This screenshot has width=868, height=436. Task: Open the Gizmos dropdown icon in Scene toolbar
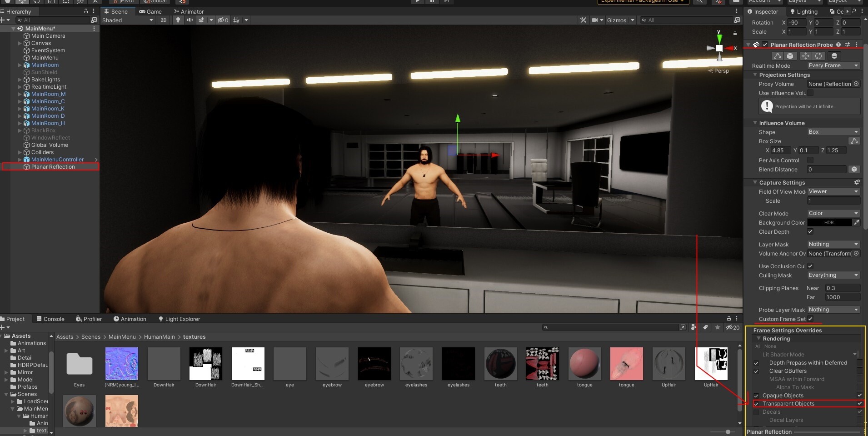tap(632, 20)
